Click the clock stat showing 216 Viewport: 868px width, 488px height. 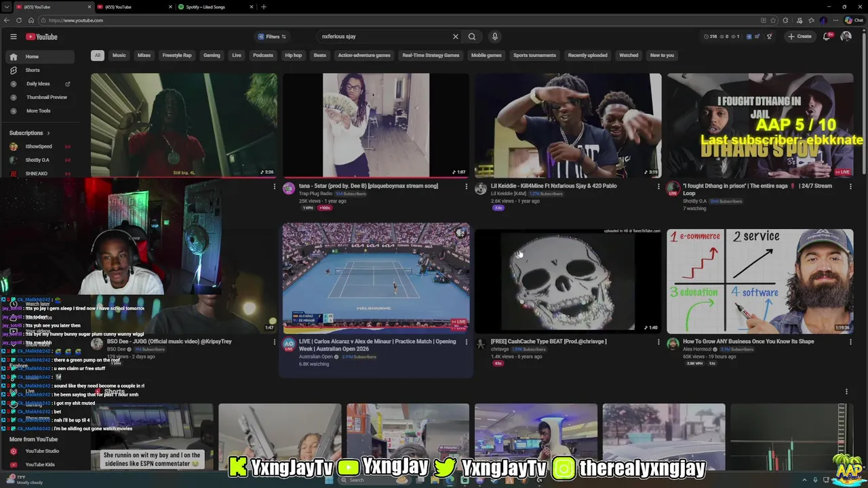pyautogui.click(x=710, y=37)
